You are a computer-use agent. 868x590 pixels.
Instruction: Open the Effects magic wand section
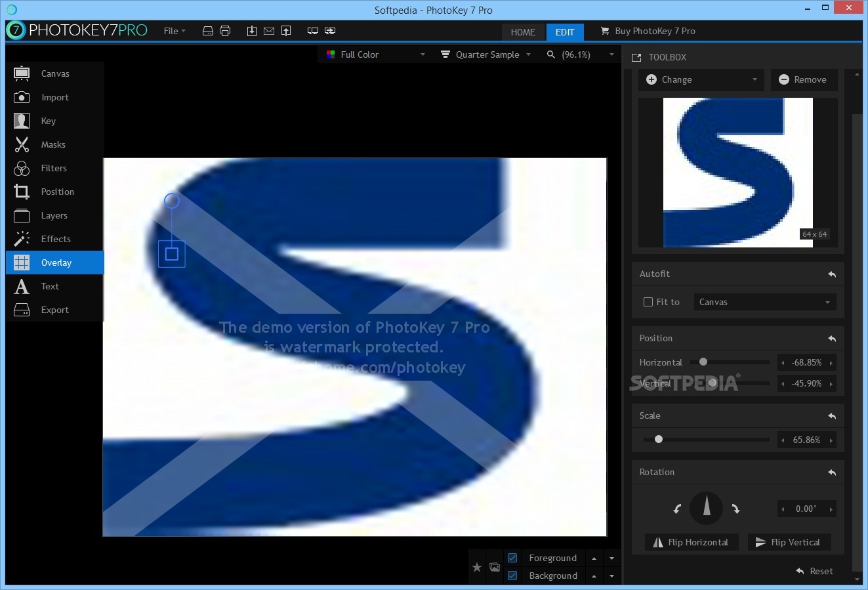(x=55, y=239)
